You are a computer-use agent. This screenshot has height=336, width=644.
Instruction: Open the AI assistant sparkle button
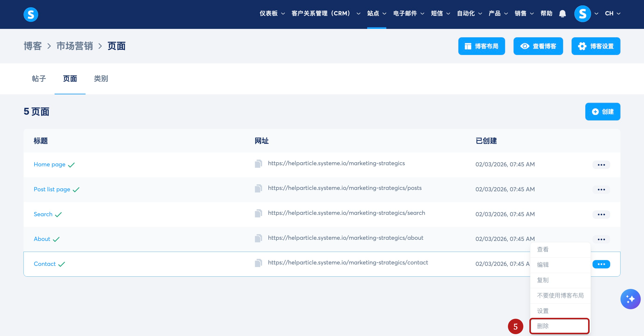(x=630, y=299)
